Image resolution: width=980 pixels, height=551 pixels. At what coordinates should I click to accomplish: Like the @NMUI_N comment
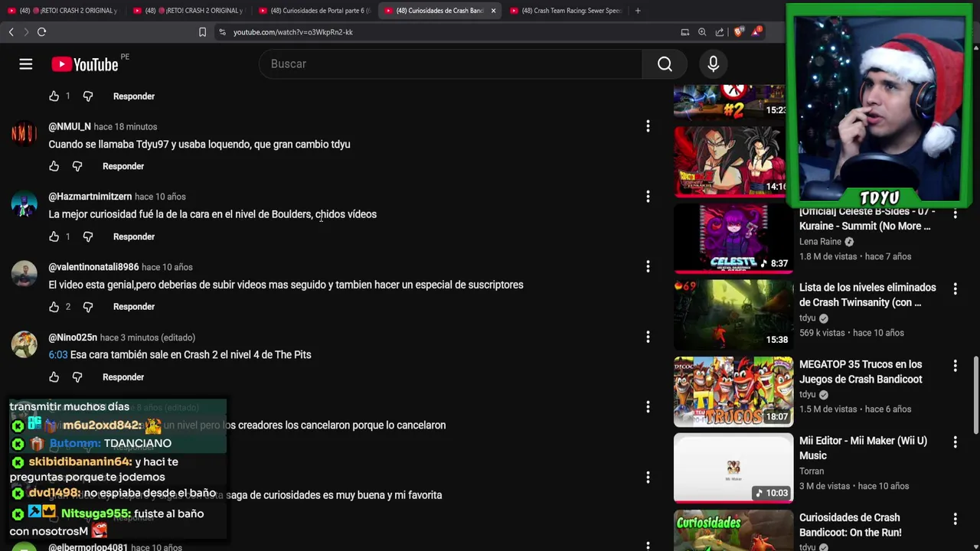54,166
